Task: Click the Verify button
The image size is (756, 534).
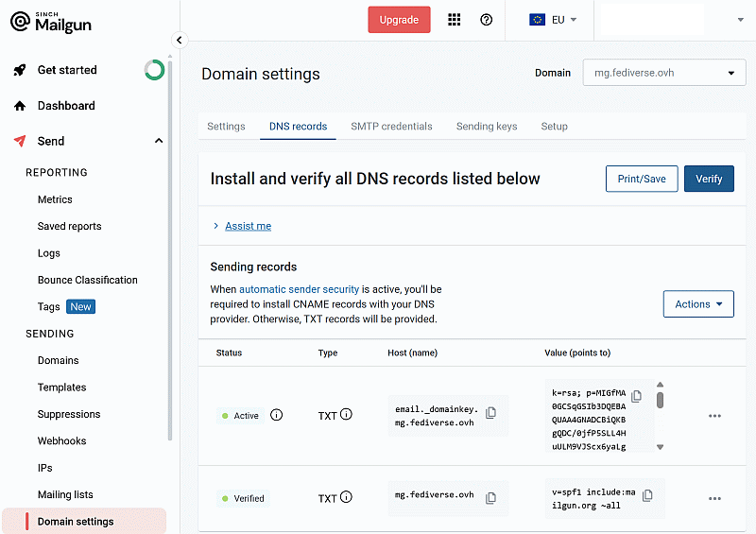Action: tap(709, 179)
